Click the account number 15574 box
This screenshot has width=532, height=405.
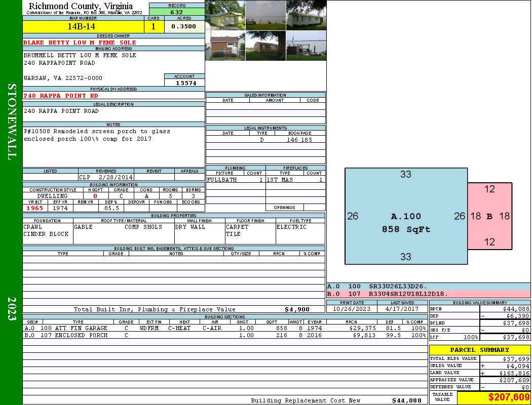coord(184,83)
